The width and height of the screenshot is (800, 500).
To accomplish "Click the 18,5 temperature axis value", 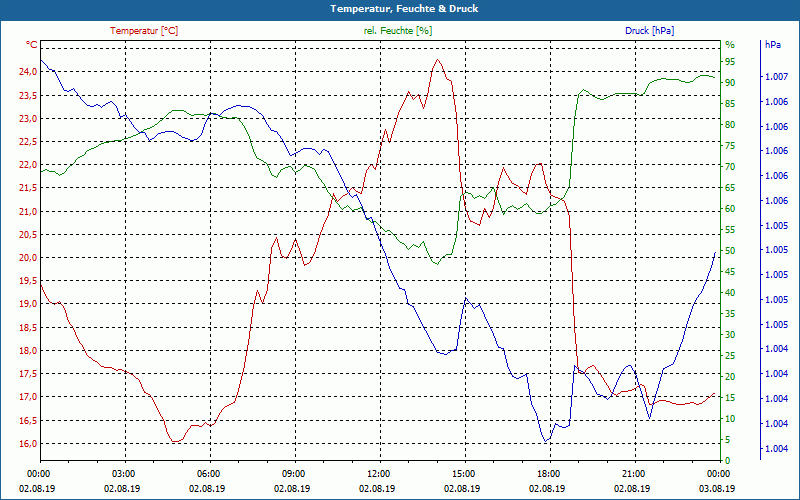I will point(28,328).
